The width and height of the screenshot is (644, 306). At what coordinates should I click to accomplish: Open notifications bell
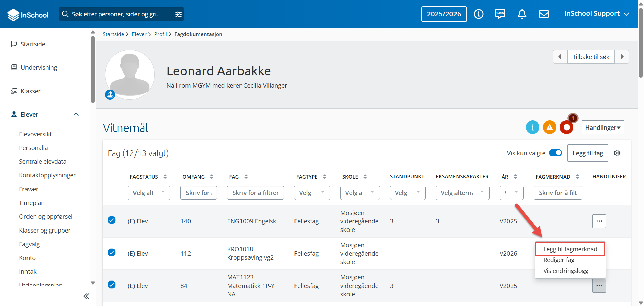(522, 14)
